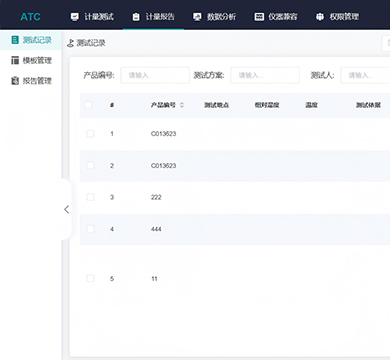Click the 计量报告 clipboard icon
This screenshot has width=390, height=360.
pos(136,17)
